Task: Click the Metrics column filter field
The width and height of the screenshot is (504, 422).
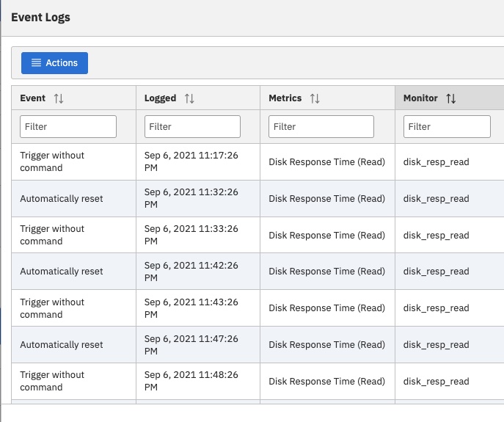Action: (321, 126)
